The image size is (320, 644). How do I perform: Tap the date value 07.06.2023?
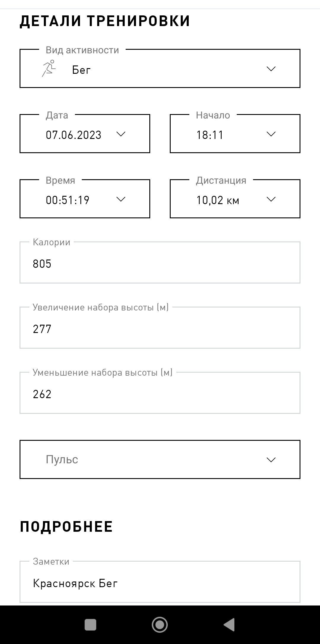73,135
